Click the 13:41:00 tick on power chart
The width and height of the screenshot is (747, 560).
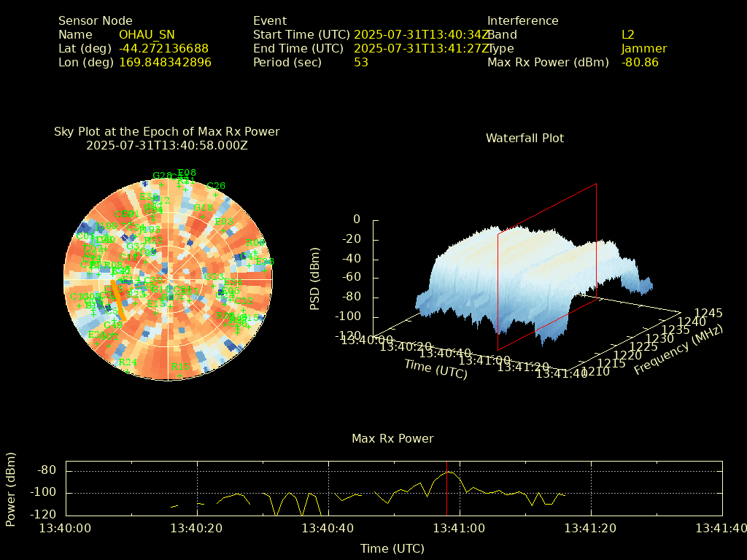coord(460,528)
